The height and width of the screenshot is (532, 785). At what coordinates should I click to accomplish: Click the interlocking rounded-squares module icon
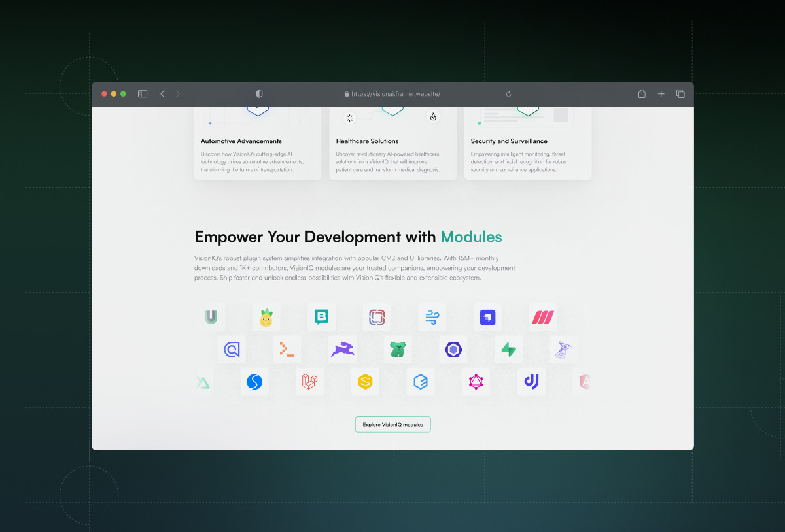[x=377, y=317]
